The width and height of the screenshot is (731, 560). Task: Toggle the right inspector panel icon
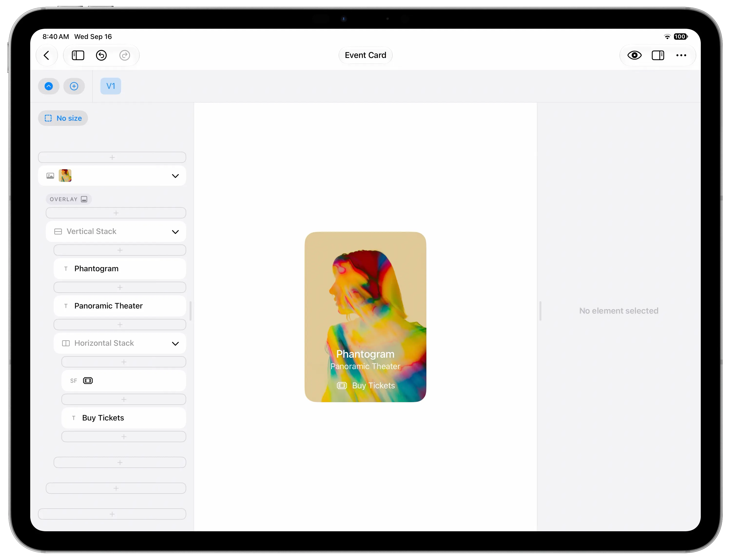click(658, 55)
